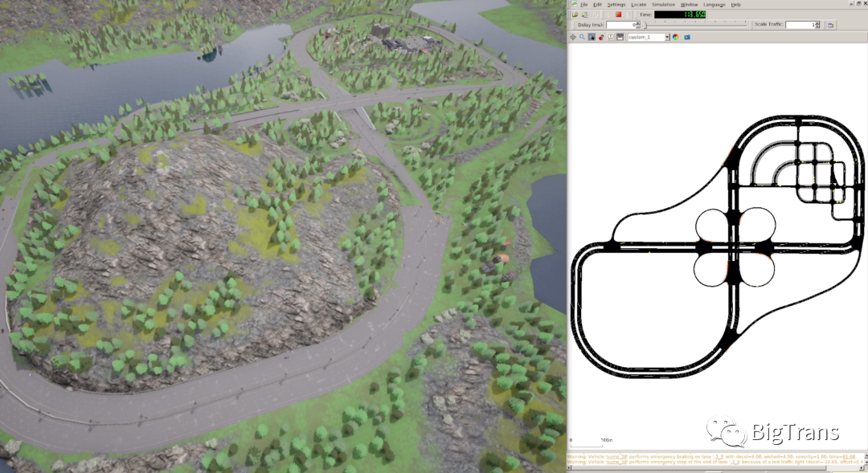Click the message log vertical scroll arrows
868x473 pixels.
point(866,459)
